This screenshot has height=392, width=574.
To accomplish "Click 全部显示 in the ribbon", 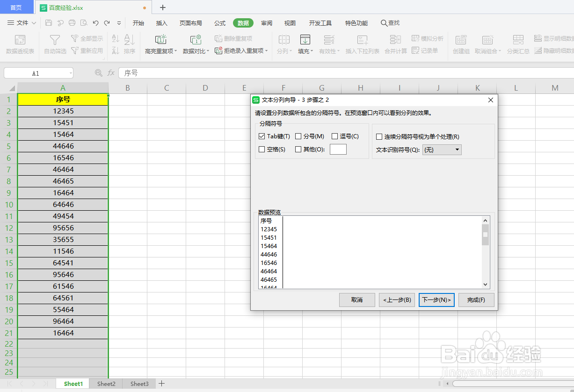I will coord(87,39).
